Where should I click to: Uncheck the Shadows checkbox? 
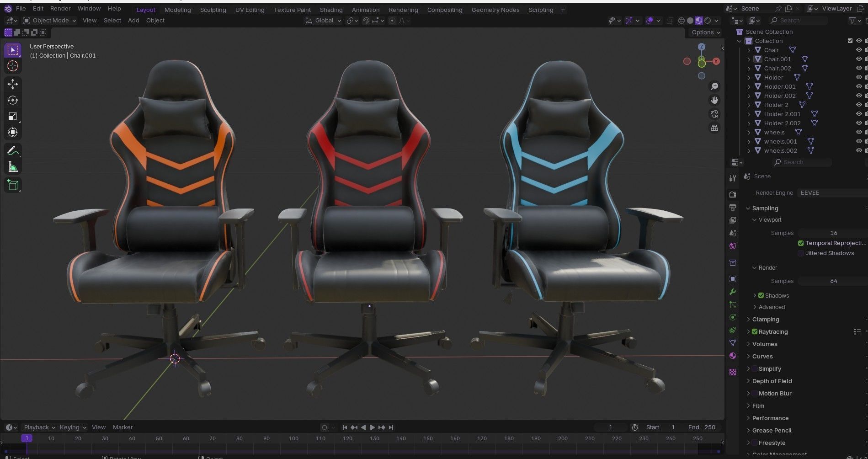click(x=761, y=295)
